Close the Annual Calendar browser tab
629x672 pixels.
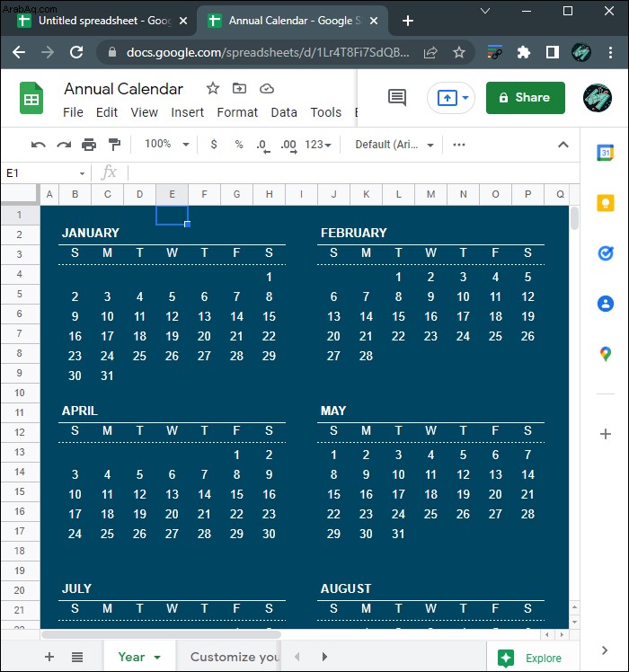[374, 21]
